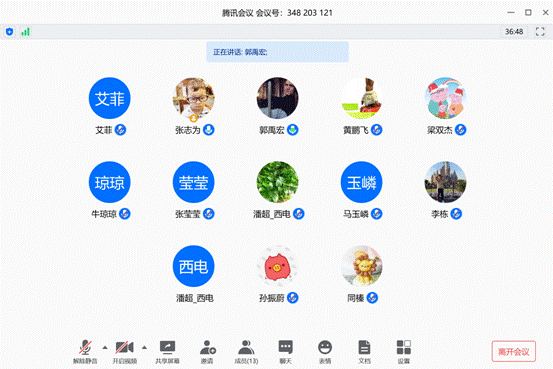
Task: Expand video options arrow beside 开启视频
Action: 144,347
